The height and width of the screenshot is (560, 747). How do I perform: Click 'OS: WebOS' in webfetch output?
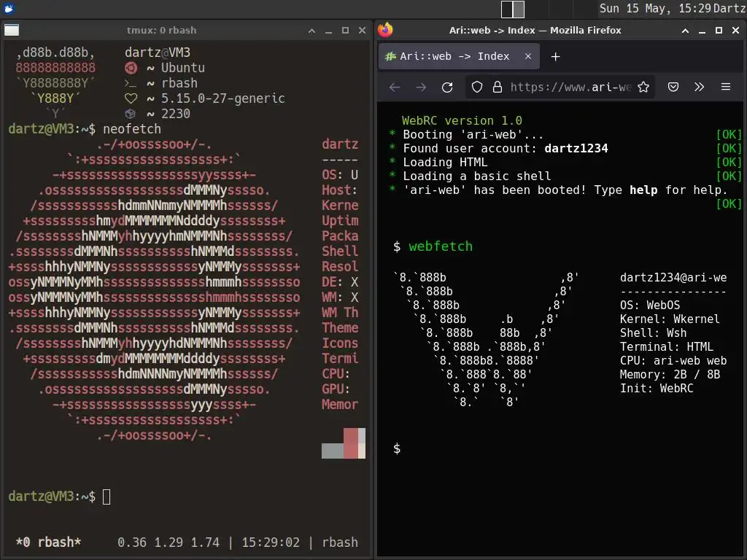(x=650, y=306)
